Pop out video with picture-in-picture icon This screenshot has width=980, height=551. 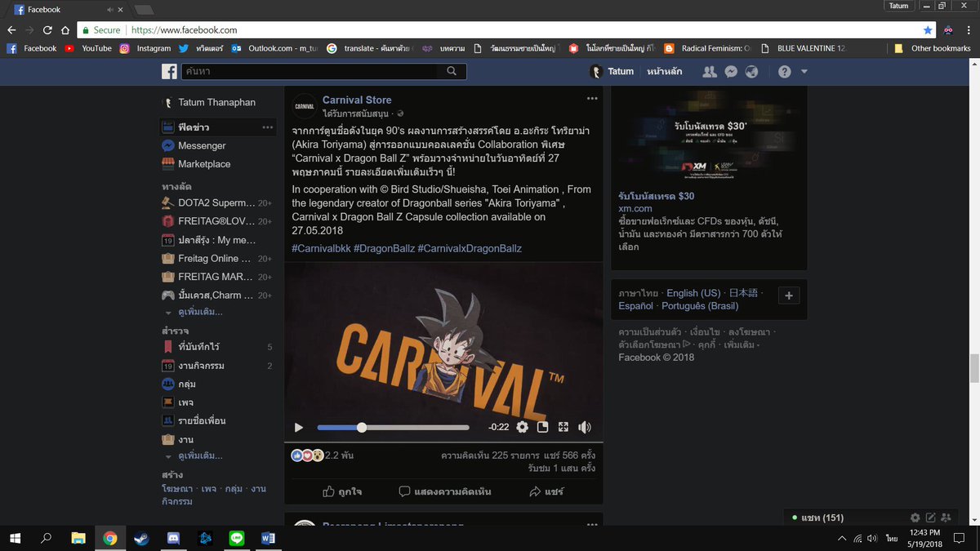543,427
